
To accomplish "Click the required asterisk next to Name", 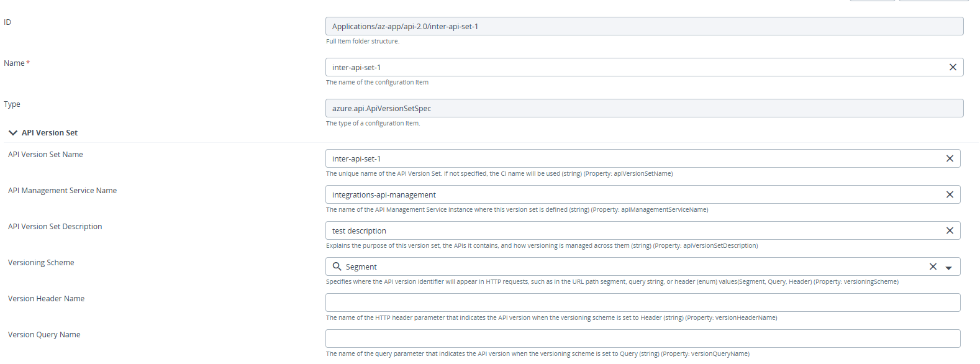I will [x=27, y=61].
